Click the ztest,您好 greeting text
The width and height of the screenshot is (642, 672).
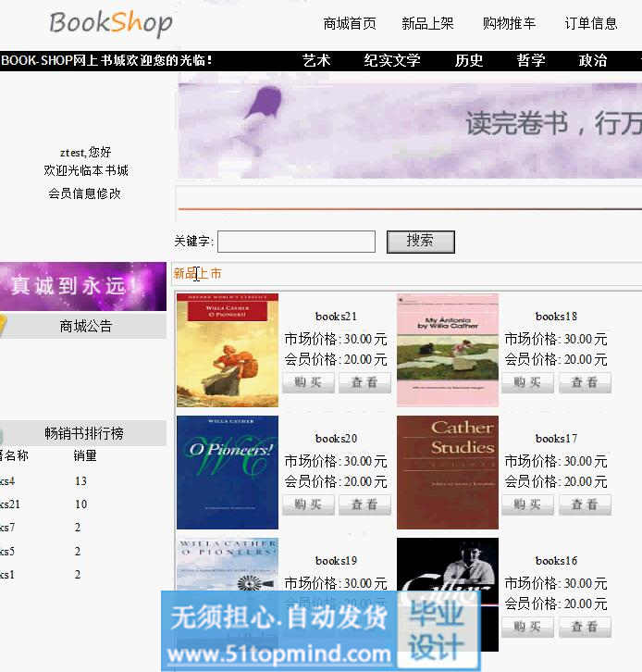click(86, 152)
